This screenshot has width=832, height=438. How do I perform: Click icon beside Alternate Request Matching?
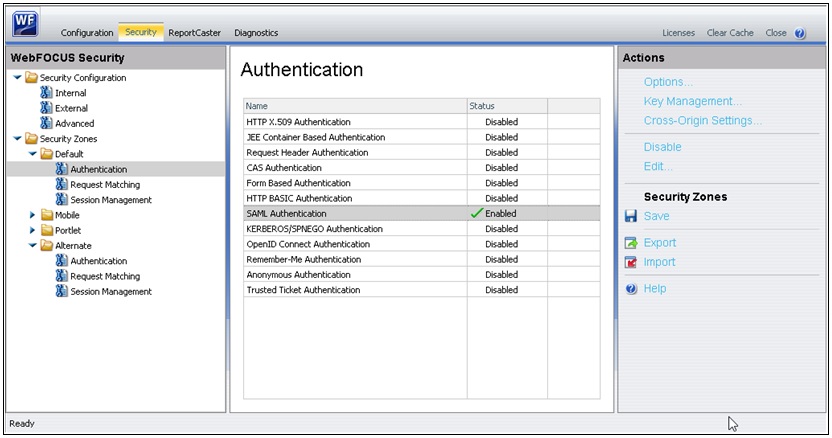tap(62, 277)
